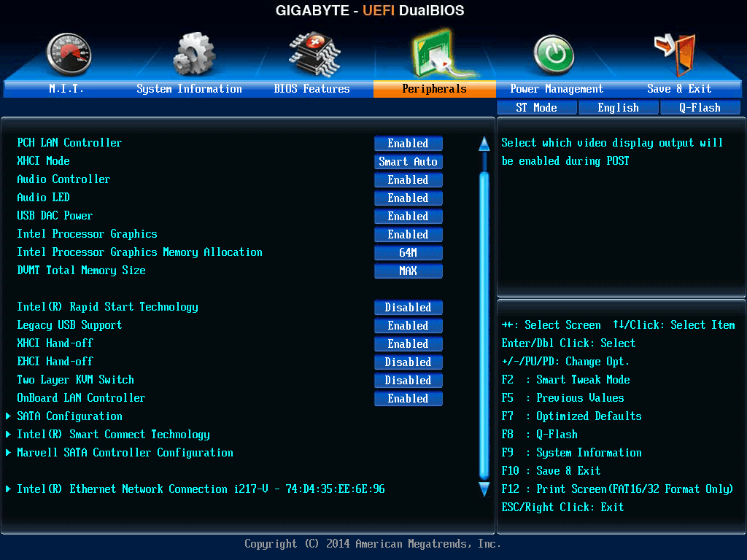
Task: Select USB DAC Power label
Action: coord(55,216)
